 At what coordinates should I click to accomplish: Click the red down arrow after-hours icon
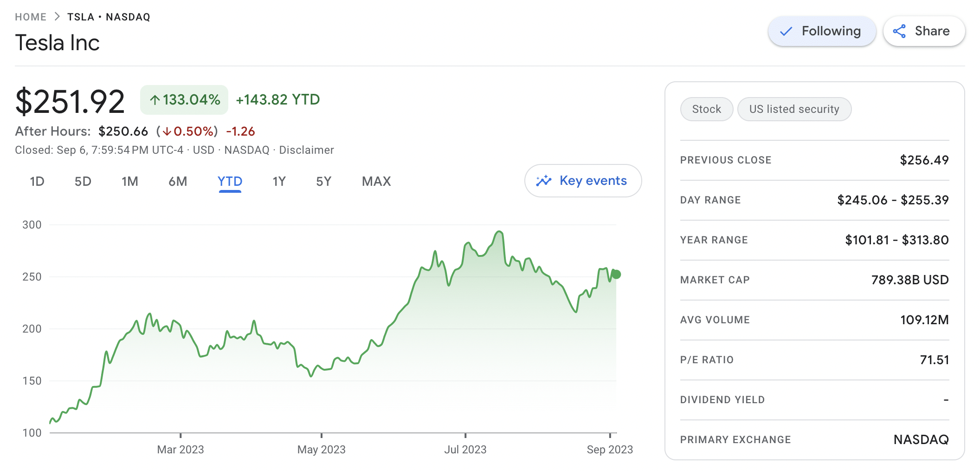[x=167, y=132]
